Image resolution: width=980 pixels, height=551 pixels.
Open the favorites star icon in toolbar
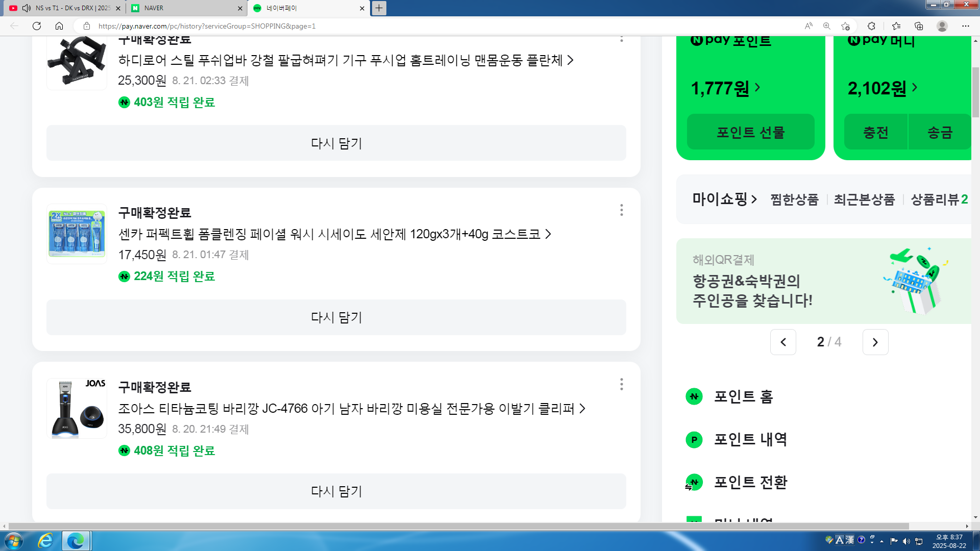click(x=896, y=26)
